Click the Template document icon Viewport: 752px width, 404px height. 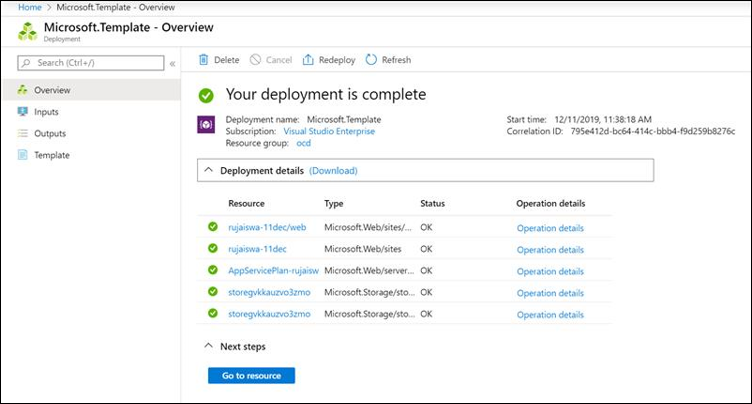click(22, 155)
